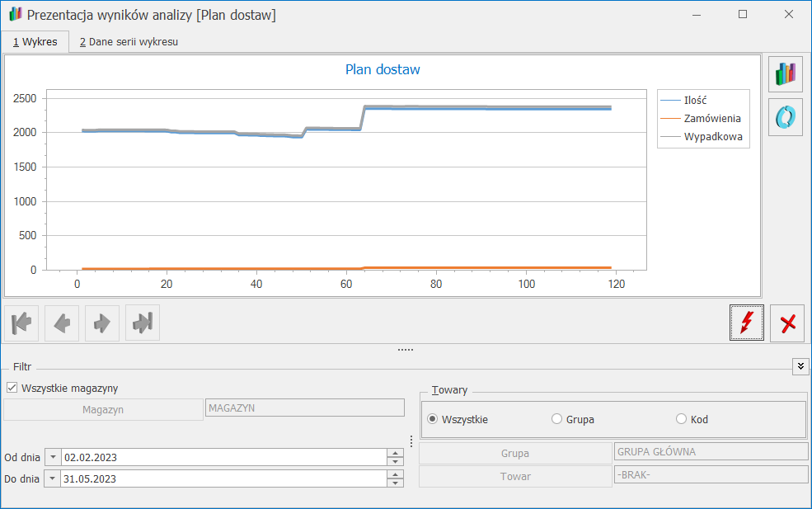812x509 pixels.
Task: Collapse the Filtr panel with the double chevron
Action: [x=800, y=366]
